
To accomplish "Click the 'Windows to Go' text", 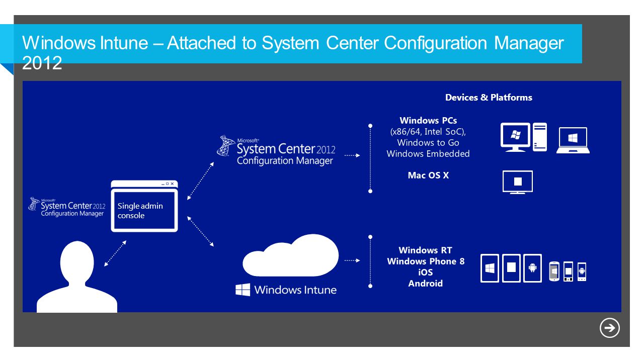I will pyautogui.click(x=428, y=143).
